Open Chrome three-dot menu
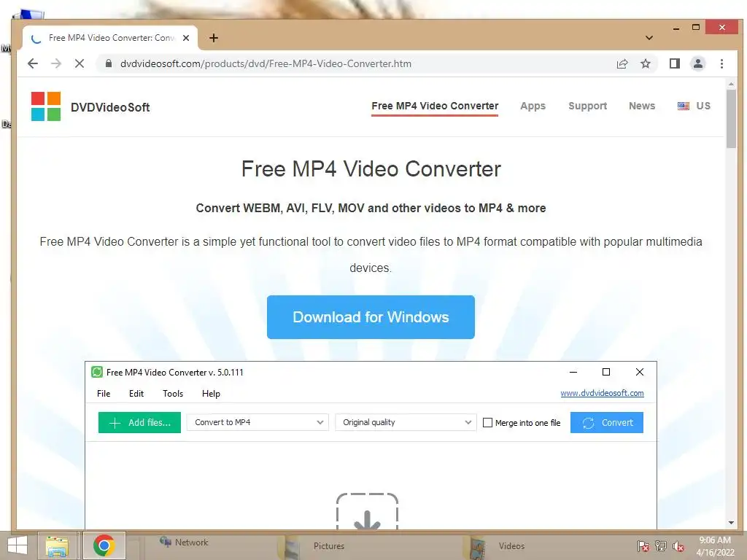Viewport: 747px width, 560px height. pos(721,63)
